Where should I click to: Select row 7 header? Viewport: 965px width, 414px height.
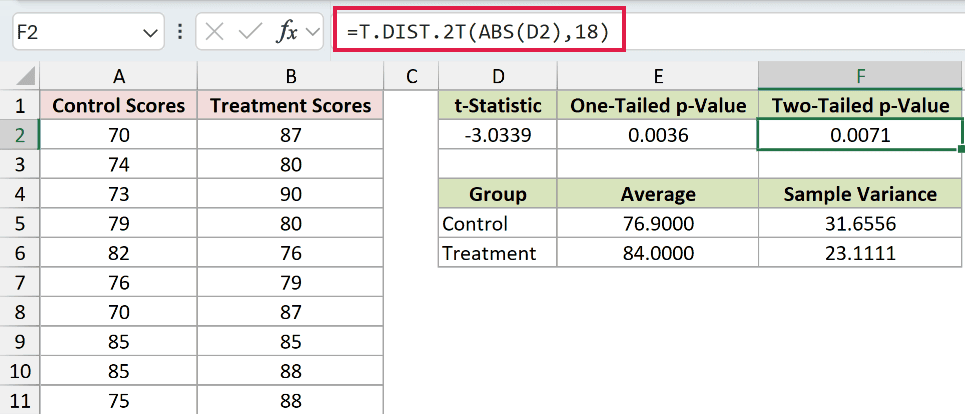[20, 283]
